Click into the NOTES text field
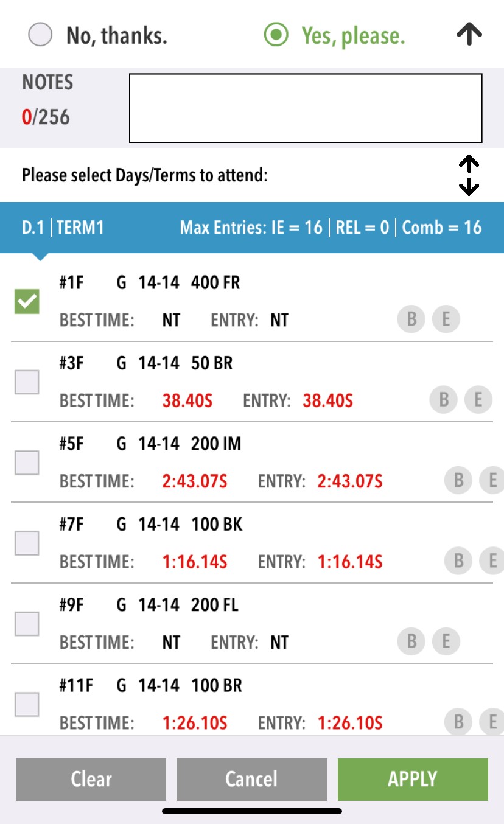 (306, 108)
